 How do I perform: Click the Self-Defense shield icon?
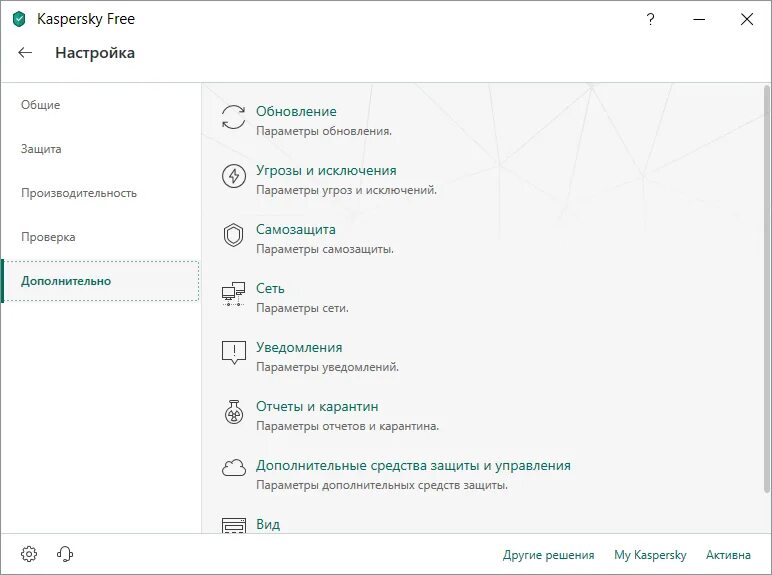(233, 236)
